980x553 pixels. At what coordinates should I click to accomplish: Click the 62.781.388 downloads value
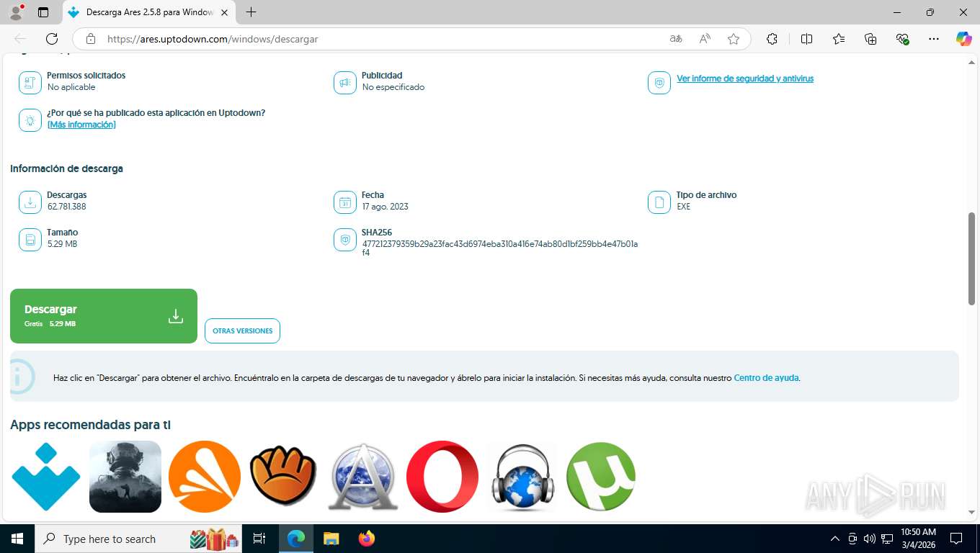coord(66,207)
